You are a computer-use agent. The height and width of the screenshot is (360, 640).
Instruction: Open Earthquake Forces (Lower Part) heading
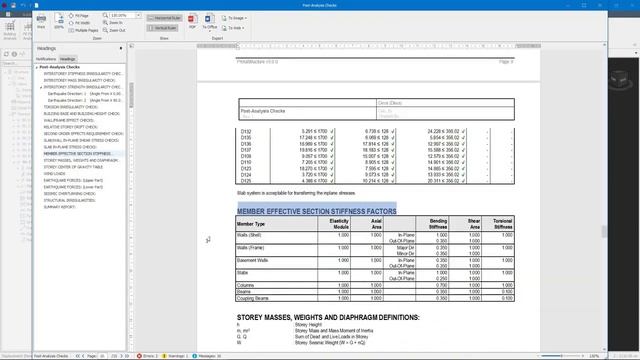point(73,187)
